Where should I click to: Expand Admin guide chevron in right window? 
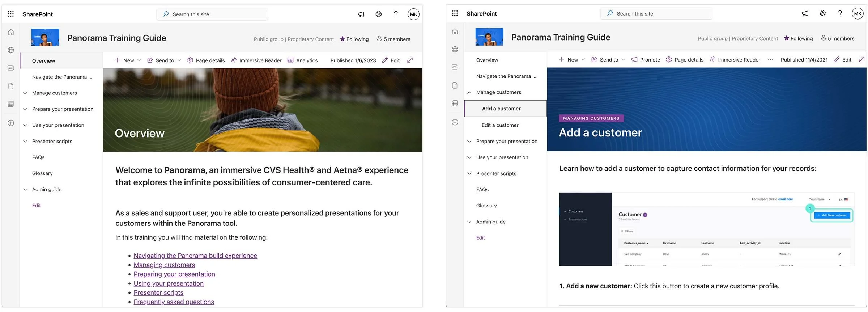pos(469,222)
